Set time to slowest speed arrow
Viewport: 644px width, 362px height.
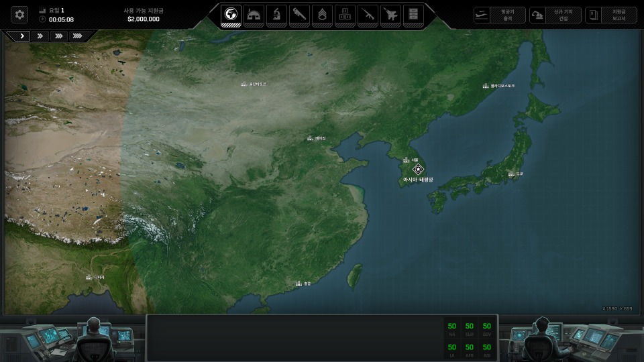[21, 36]
